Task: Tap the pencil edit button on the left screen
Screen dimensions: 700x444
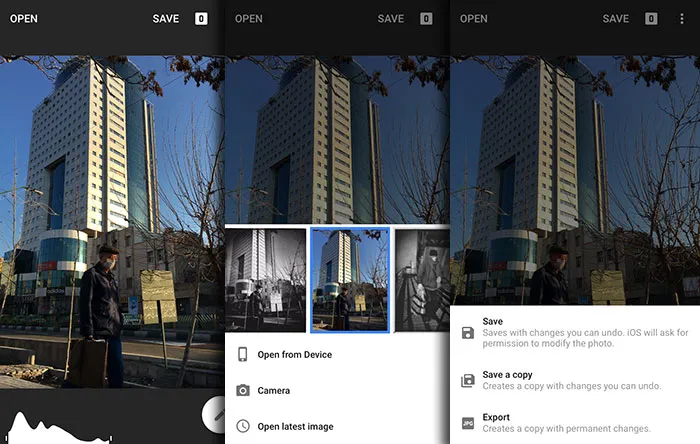Action: (x=214, y=416)
